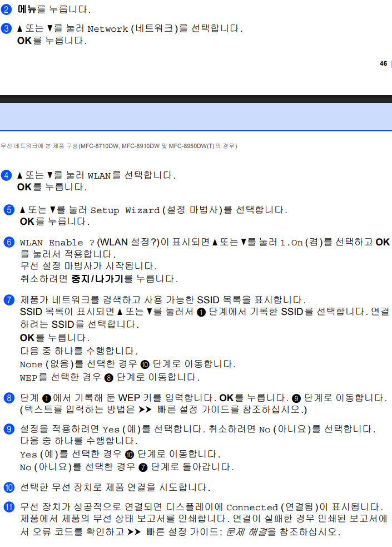The height and width of the screenshot is (547, 392).
Task: Click the step 3 number bullet
Action: click(7, 28)
